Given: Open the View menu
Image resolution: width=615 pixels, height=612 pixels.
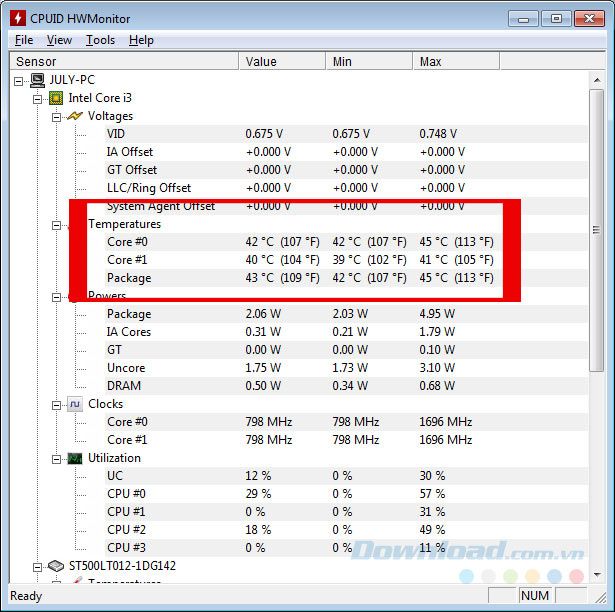Looking at the screenshot, I should [x=59, y=40].
